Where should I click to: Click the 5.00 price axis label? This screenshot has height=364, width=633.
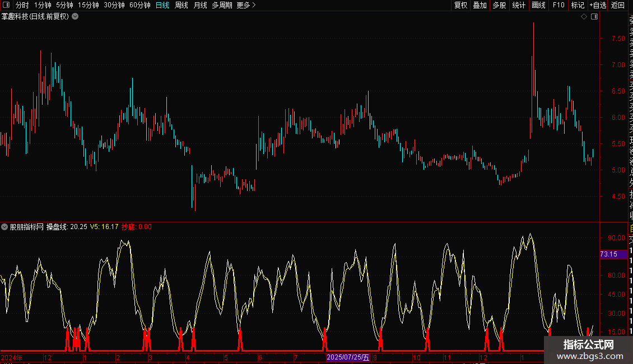(x=618, y=170)
